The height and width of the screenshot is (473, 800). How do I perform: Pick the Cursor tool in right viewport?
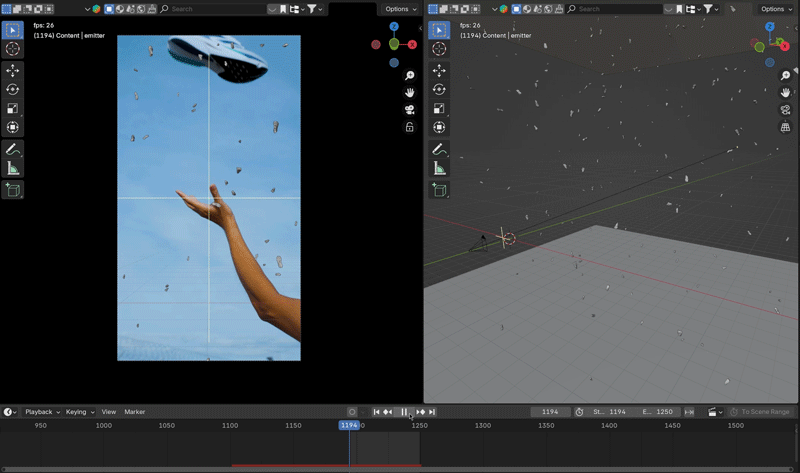click(439, 49)
